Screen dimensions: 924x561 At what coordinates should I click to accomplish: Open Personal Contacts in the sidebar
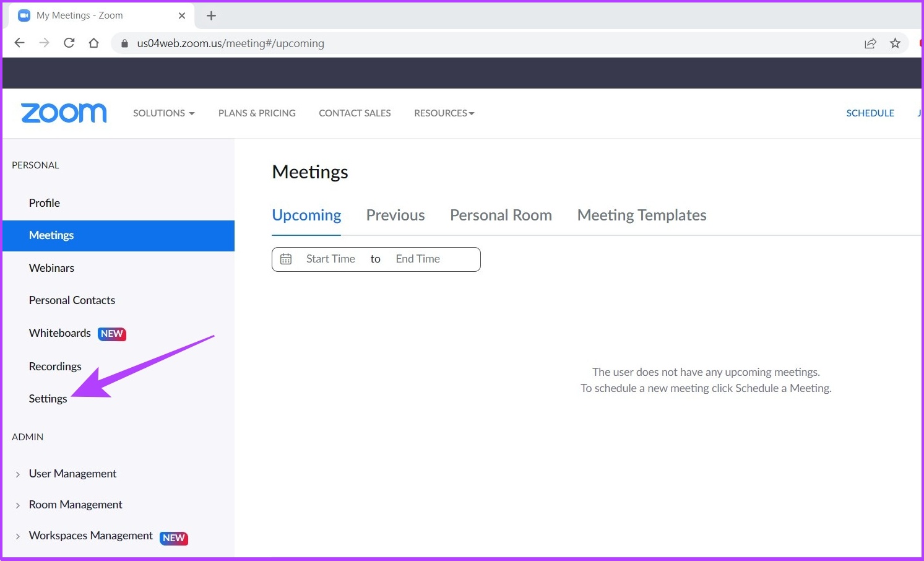click(72, 300)
